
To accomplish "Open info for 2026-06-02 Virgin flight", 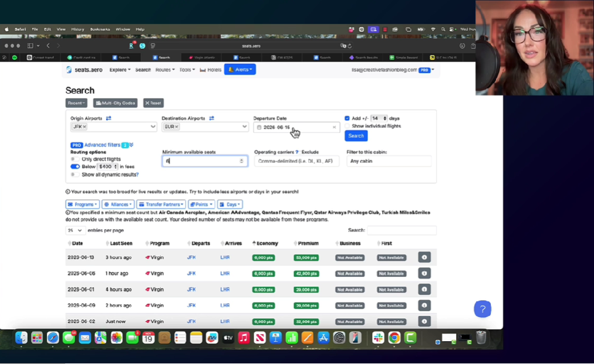I will (x=424, y=321).
